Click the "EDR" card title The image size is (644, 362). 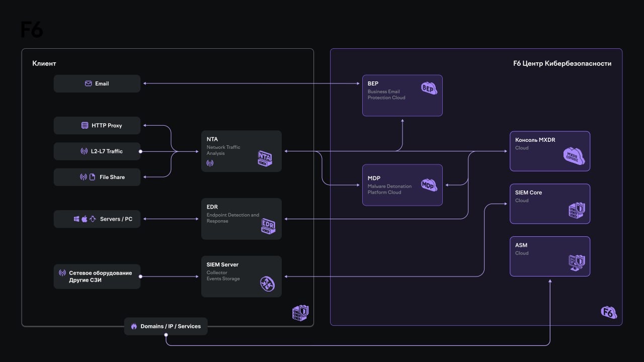click(x=212, y=207)
